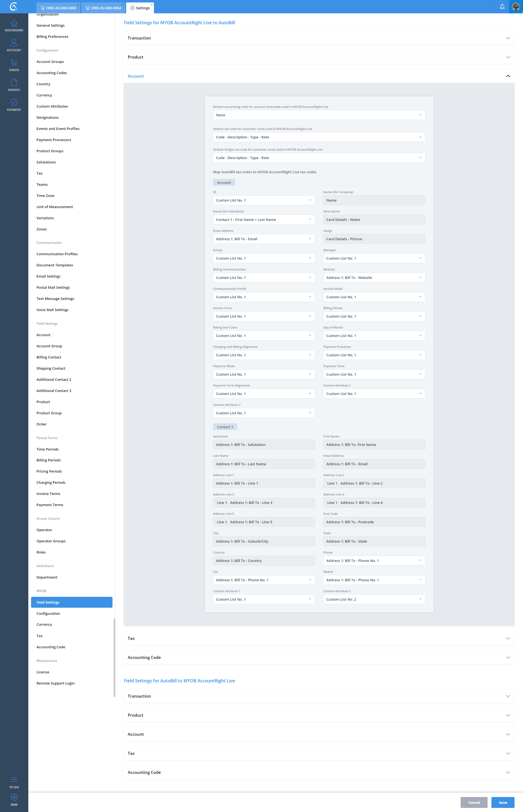Open the user profile avatar

pyautogui.click(x=516, y=7)
